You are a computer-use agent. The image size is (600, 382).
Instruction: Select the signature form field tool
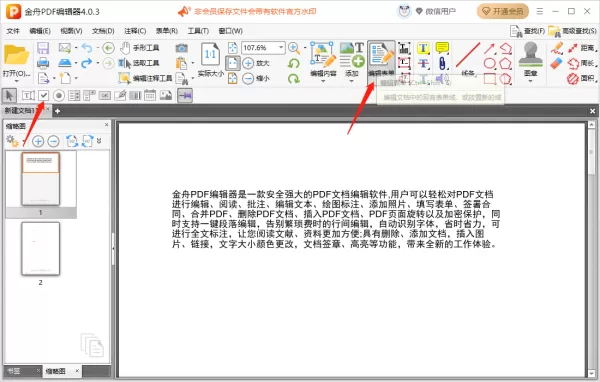click(x=120, y=95)
